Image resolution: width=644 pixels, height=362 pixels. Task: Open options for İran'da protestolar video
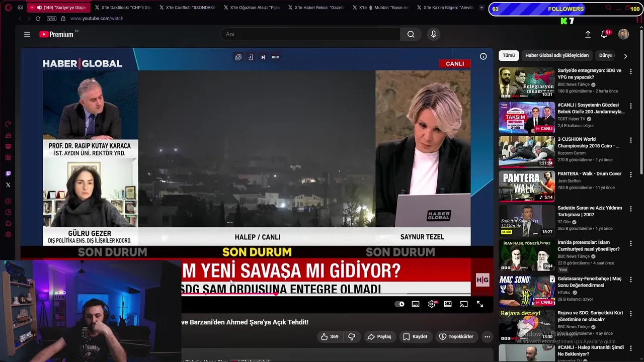click(x=631, y=244)
